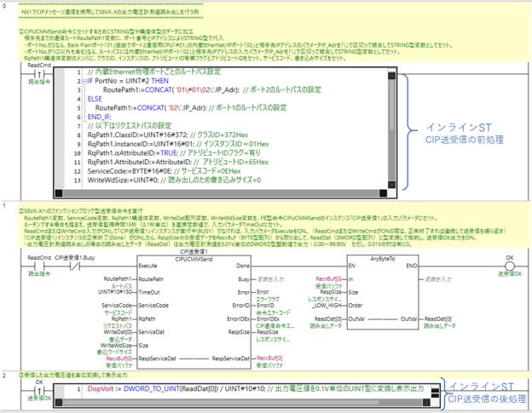
Task: Select the OK output coil in rung 1
Action: pos(510,267)
